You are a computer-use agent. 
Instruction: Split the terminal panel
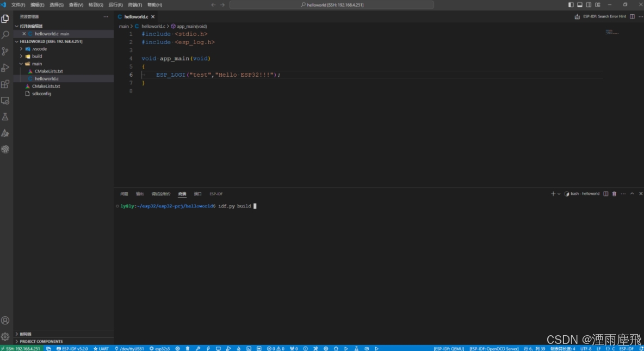click(x=606, y=194)
